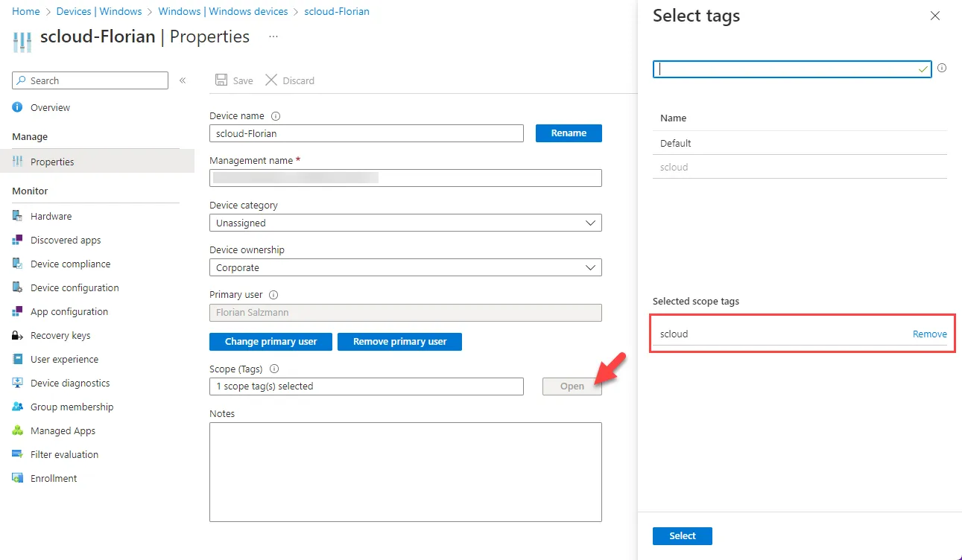The height and width of the screenshot is (560, 962).
Task: Open the ellipsis menu beside Properties title
Action: [x=273, y=36]
